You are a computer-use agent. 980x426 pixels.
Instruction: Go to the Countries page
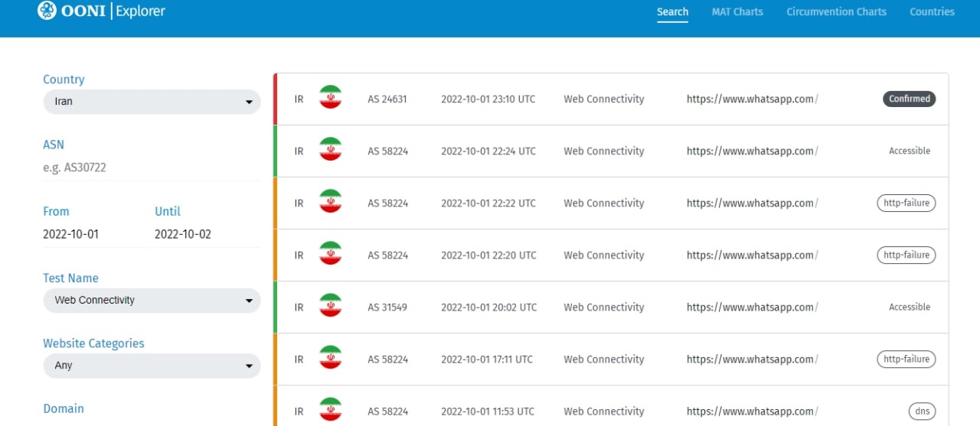pos(932,11)
